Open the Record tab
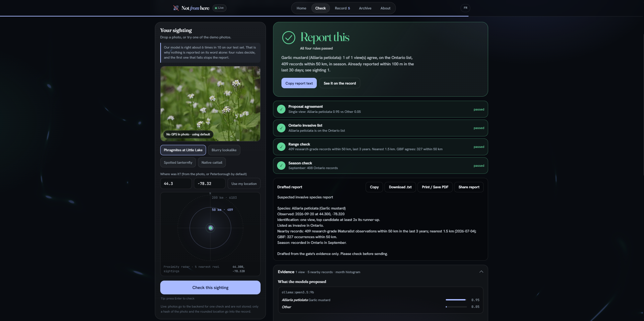This screenshot has width=644, height=321. [342, 8]
